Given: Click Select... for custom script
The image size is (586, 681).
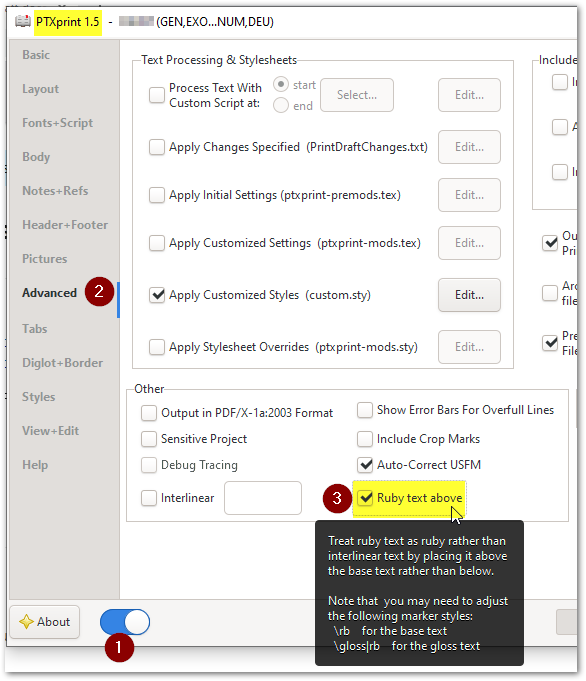Looking at the screenshot, I should 357,95.
